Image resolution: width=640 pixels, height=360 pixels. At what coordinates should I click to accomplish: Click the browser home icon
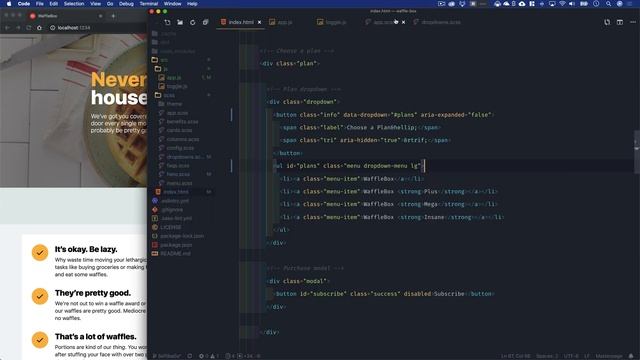pyautogui.click(x=39, y=28)
